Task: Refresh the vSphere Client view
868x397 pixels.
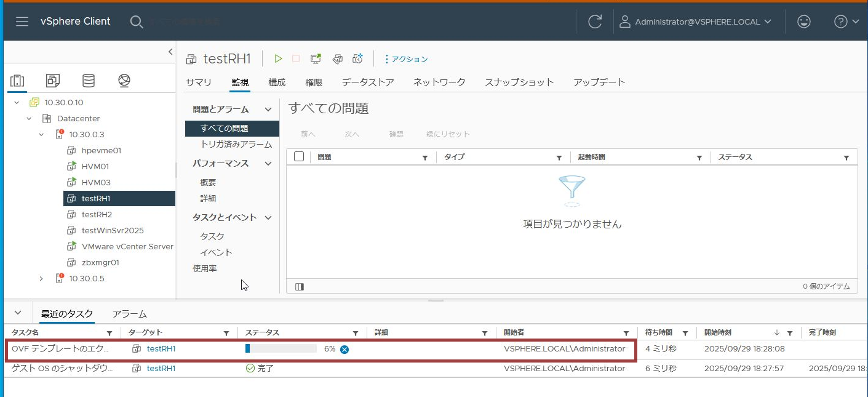Action: point(594,22)
